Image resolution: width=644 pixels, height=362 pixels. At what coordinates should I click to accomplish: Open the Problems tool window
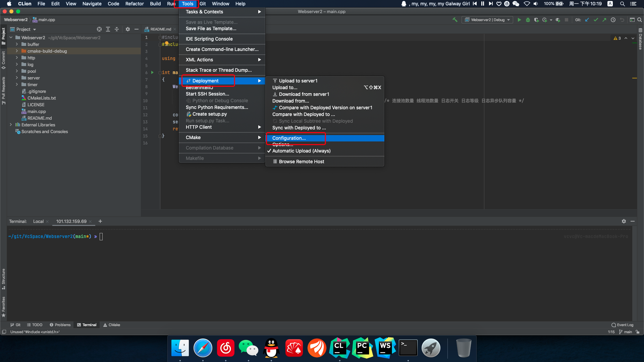60,325
